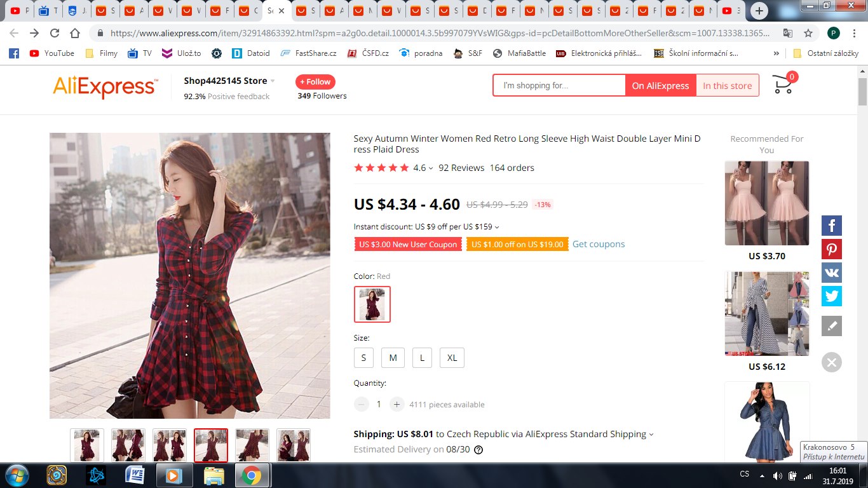868x488 pixels.
Task: Switch search scope to In this store
Action: (727, 86)
